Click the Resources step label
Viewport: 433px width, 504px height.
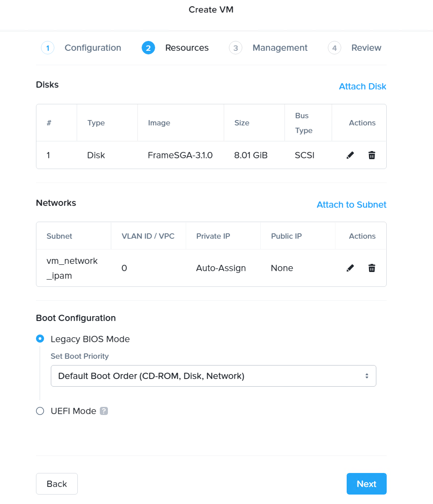pyautogui.click(x=187, y=48)
